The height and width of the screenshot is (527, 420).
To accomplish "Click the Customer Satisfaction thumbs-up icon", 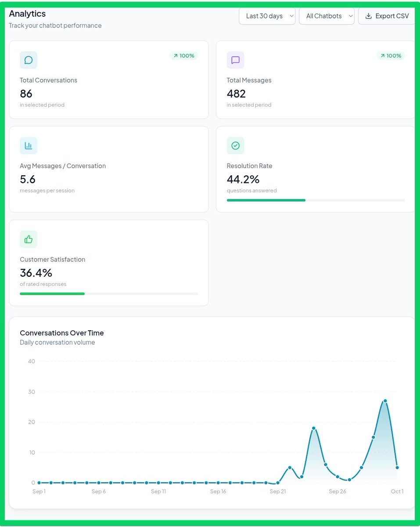I will pyautogui.click(x=29, y=239).
